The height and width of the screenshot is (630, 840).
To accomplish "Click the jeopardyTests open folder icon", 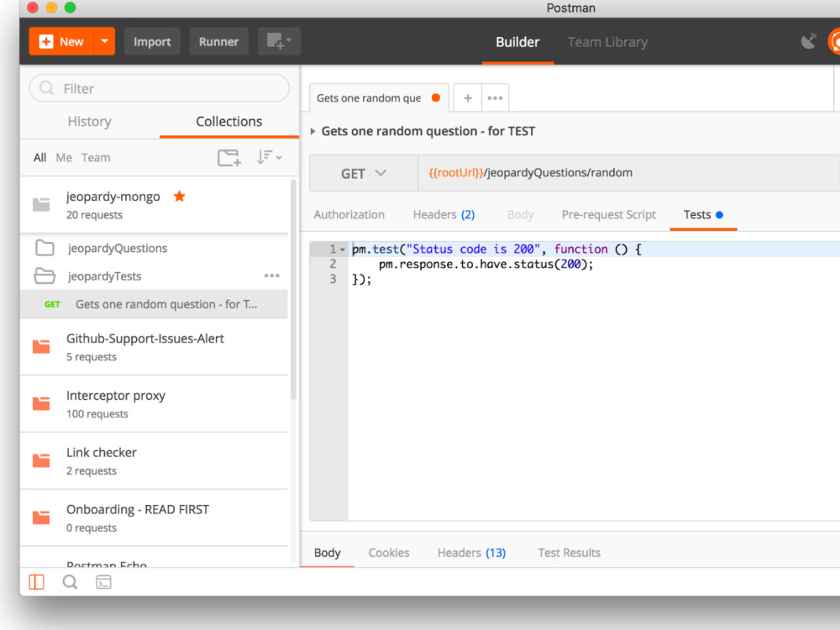I will point(45,276).
